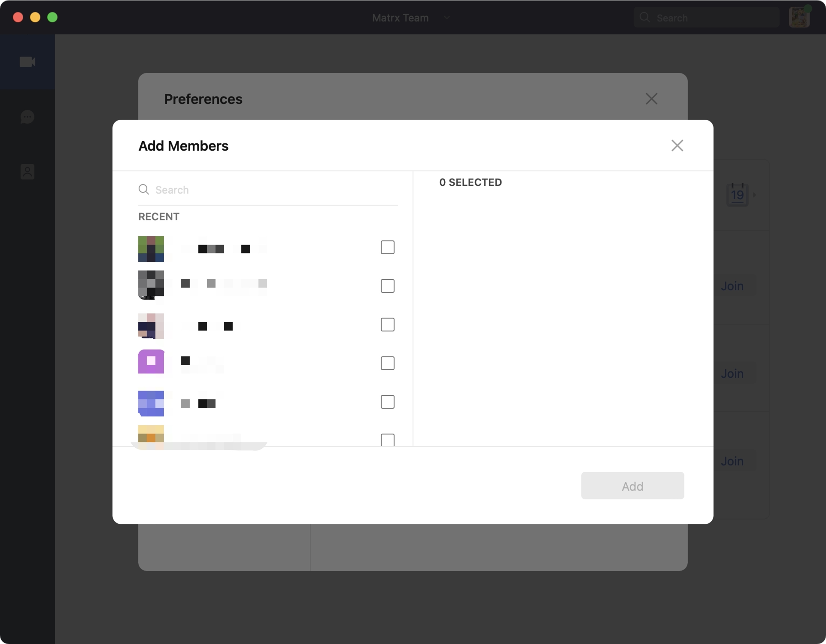
Task: Focus the member Search field
Action: tap(275, 190)
